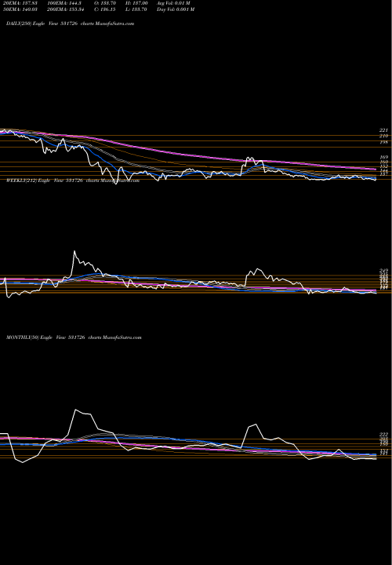This screenshot has height=565, width=392.
Task: Click the monthly chart highest peak
Action: pyautogui.click(x=75, y=410)
